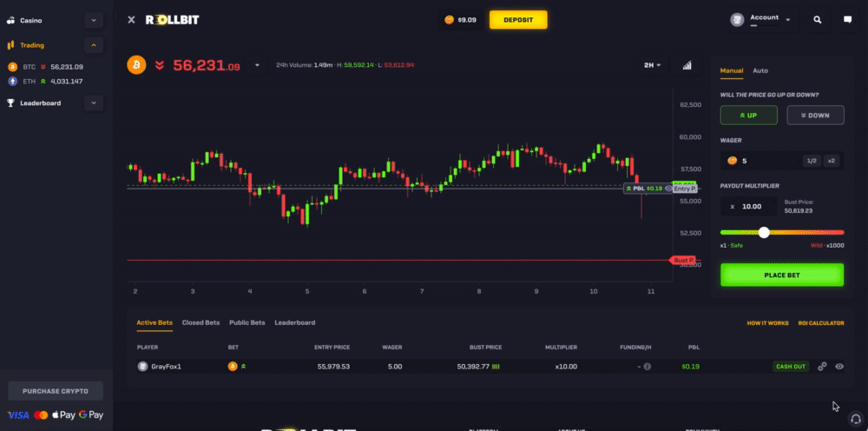Screen dimensions: 868x431
Task: Click the PLACE BET button
Action: pos(782,275)
